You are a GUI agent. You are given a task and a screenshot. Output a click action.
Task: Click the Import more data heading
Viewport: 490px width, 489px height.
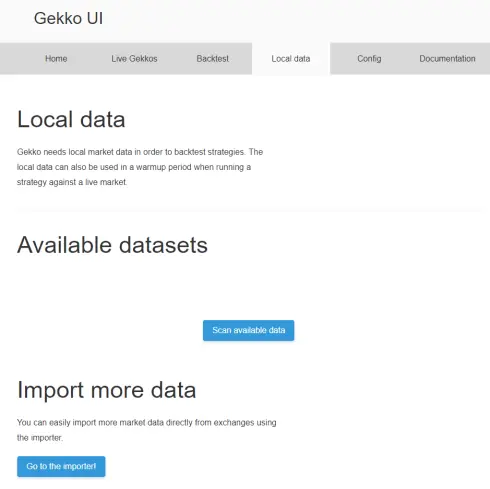[106, 390]
